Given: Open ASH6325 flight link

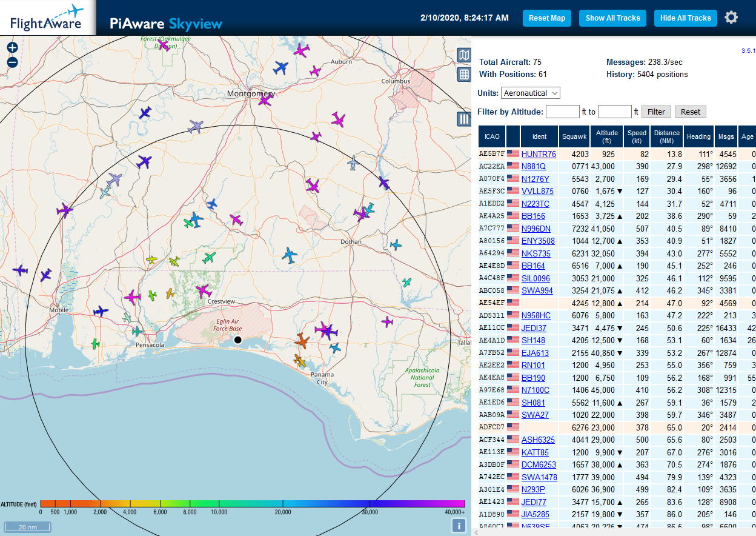Looking at the screenshot, I should [538, 440].
